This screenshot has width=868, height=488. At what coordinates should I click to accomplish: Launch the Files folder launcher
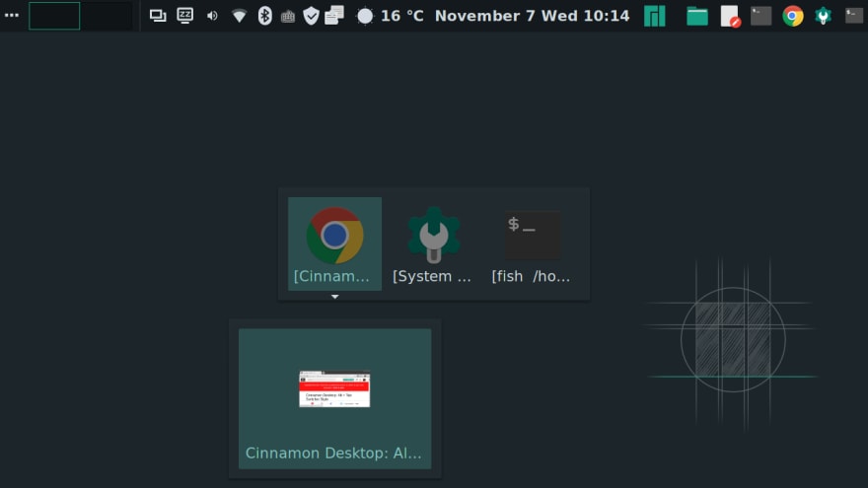coord(697,16)
